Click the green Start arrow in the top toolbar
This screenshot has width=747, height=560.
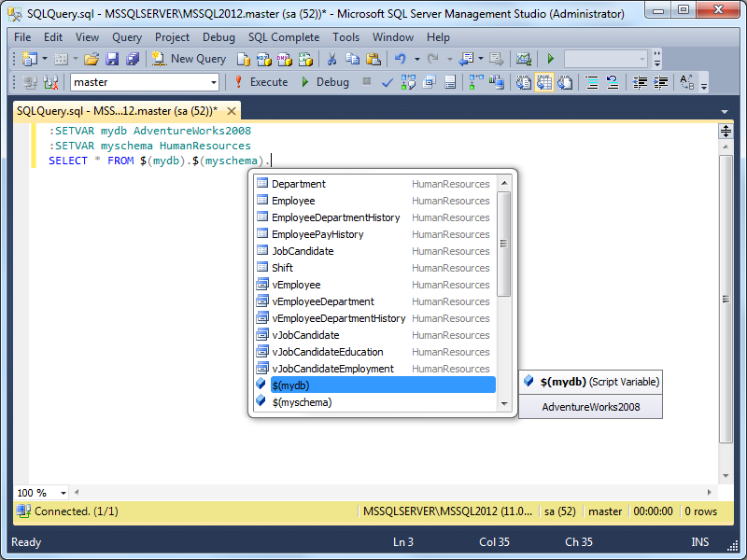pos(551,59)
